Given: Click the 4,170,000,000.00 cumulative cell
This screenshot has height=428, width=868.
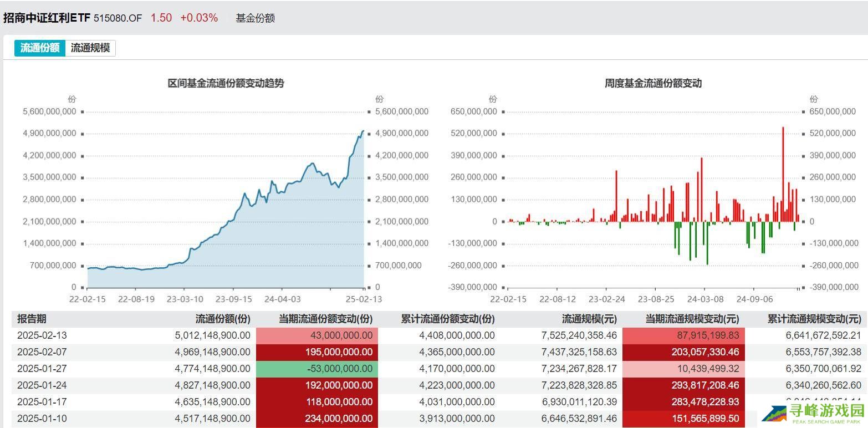Looking at the screenshot, I should click(x=457, y=369).
